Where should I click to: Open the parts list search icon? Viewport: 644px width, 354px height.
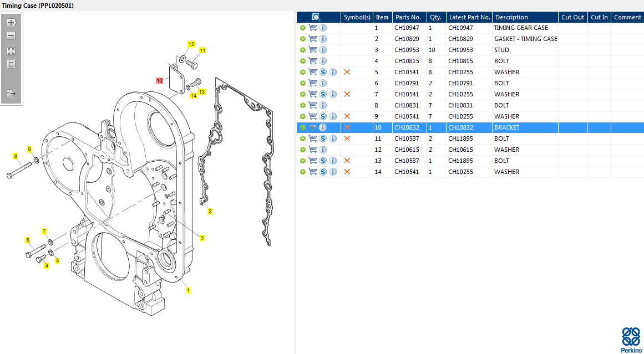tap(316, 17)
